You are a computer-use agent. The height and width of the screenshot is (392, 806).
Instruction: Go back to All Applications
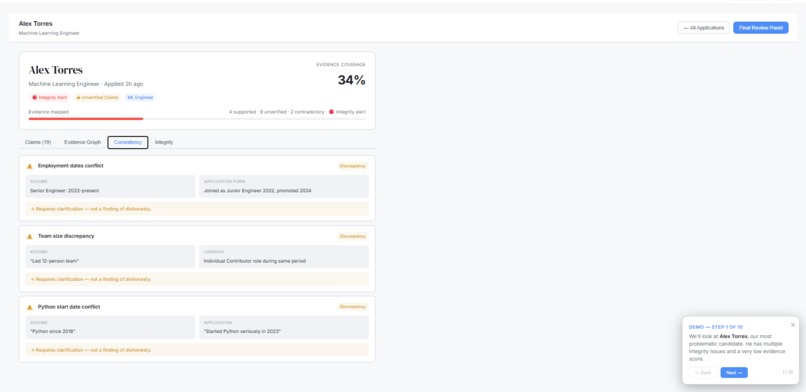pos(703,28)
